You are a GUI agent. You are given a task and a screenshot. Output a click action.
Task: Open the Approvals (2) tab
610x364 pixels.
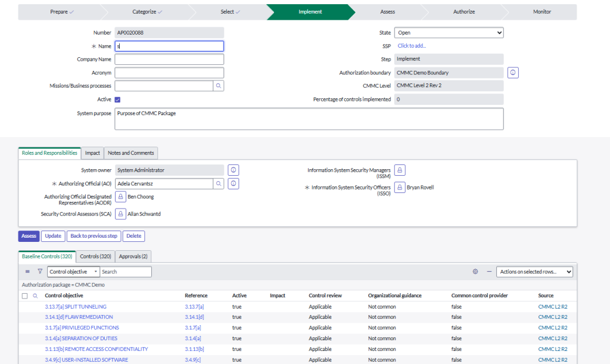coord(133,256)
